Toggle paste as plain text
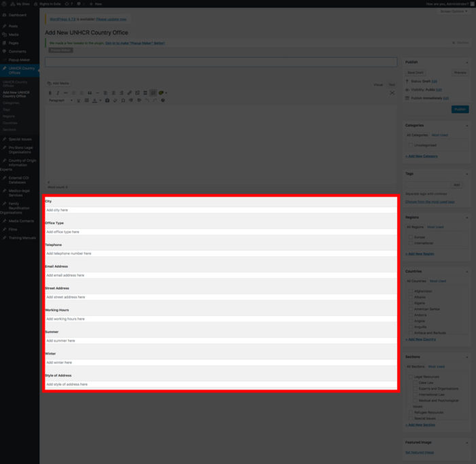The width and height of the screenshot is (476, 464). coord(107,101)
